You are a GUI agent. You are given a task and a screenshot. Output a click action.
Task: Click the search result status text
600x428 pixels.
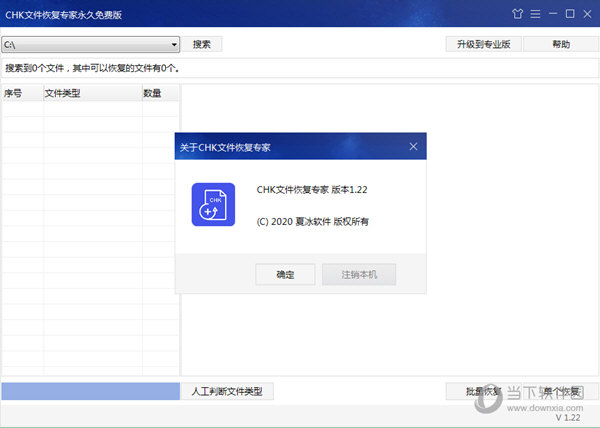pos(92,68)
